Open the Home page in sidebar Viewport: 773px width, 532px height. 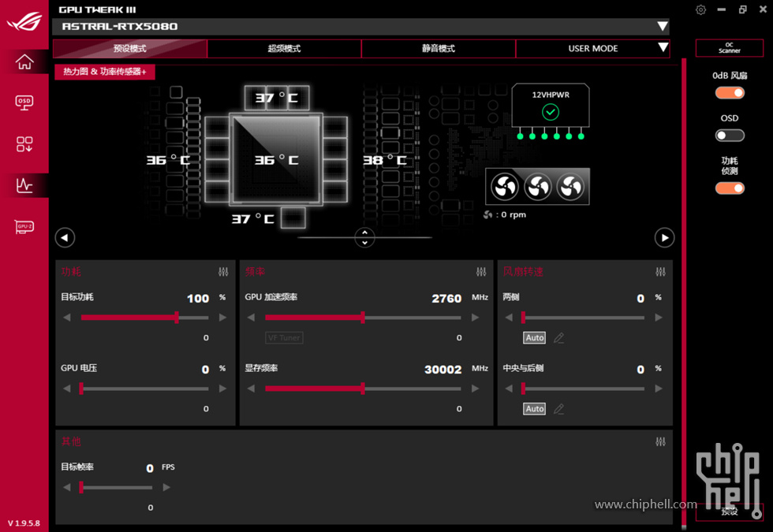coord(24,61)
